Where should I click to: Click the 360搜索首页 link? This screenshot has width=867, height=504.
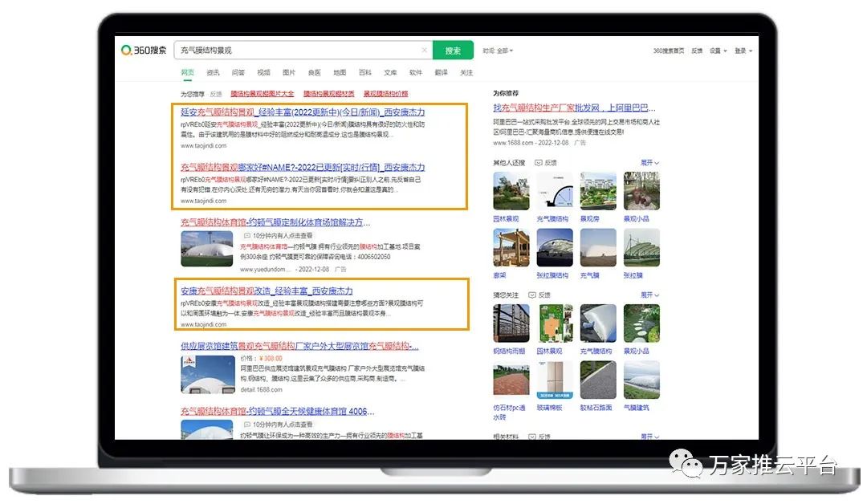(668, 51)
